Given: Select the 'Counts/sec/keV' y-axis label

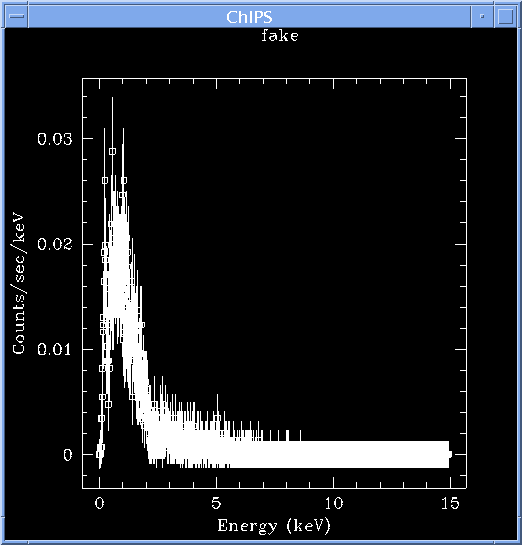Looking at the screenshot, I should point(19,284).
